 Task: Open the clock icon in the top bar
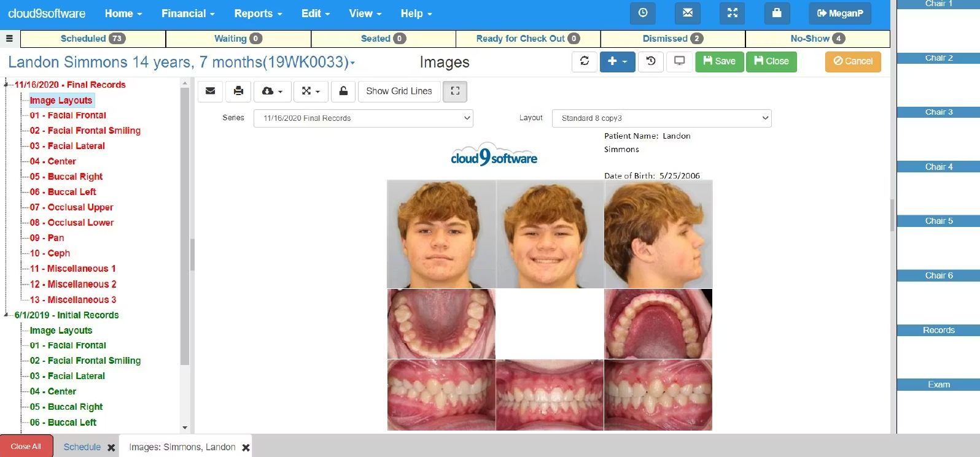pyautogui.click(x=642, y=13)
